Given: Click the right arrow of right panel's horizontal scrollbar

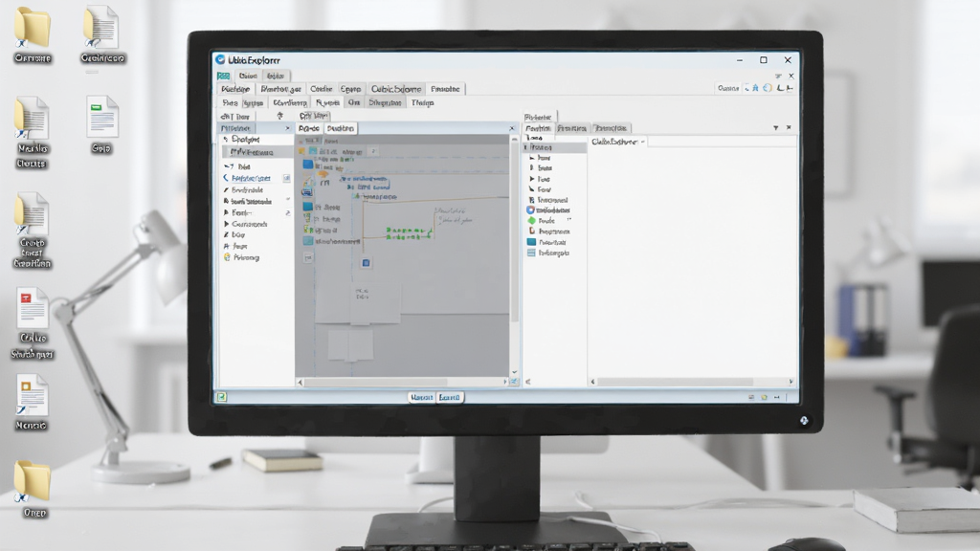Looking at the screenshot, I should pos(791,381).
